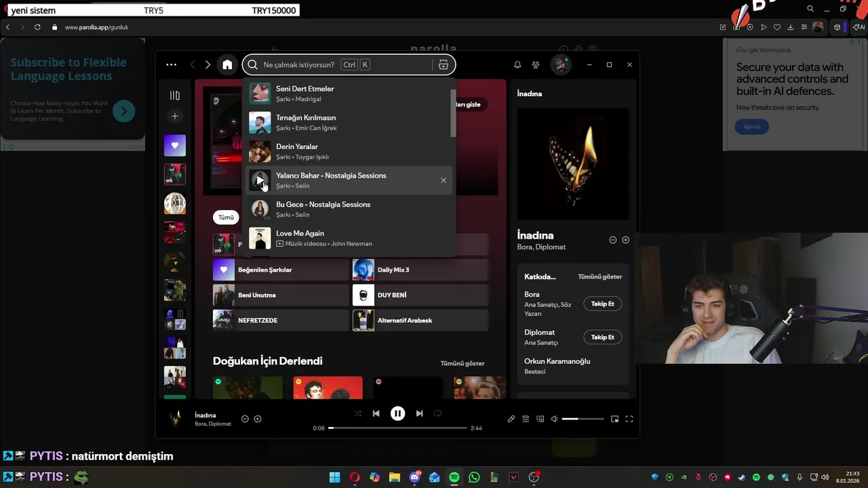Open 'DUY BENİ' tile
The image size is (868, 488).
pos(420,295)
